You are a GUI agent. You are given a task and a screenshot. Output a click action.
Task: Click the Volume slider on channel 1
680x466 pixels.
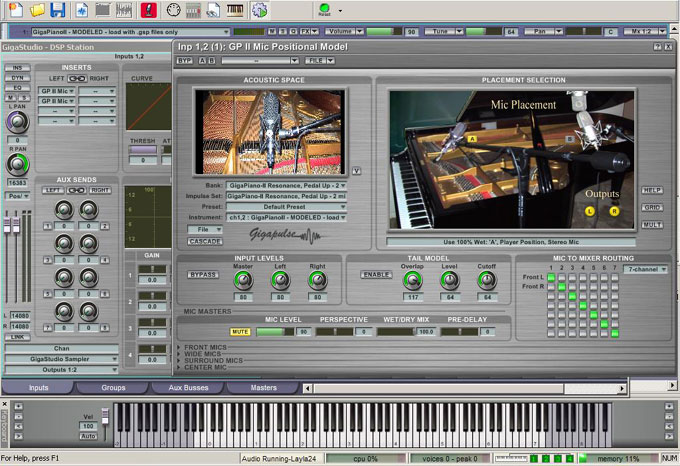pos(384,32)
